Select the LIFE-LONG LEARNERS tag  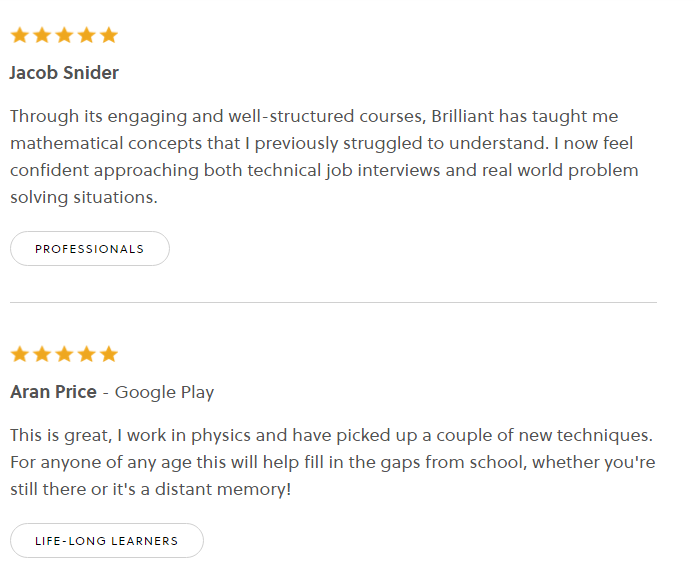click(x=106, y=541)
